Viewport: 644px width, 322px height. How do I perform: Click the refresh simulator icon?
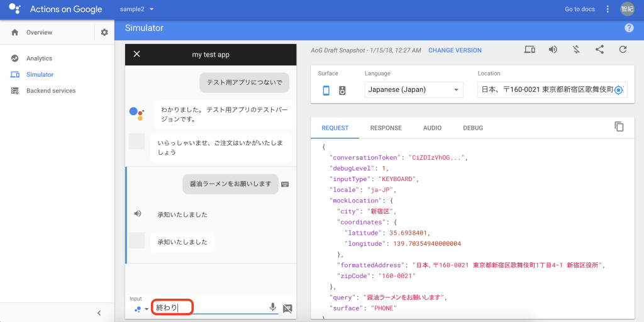(x=623, y=50)
